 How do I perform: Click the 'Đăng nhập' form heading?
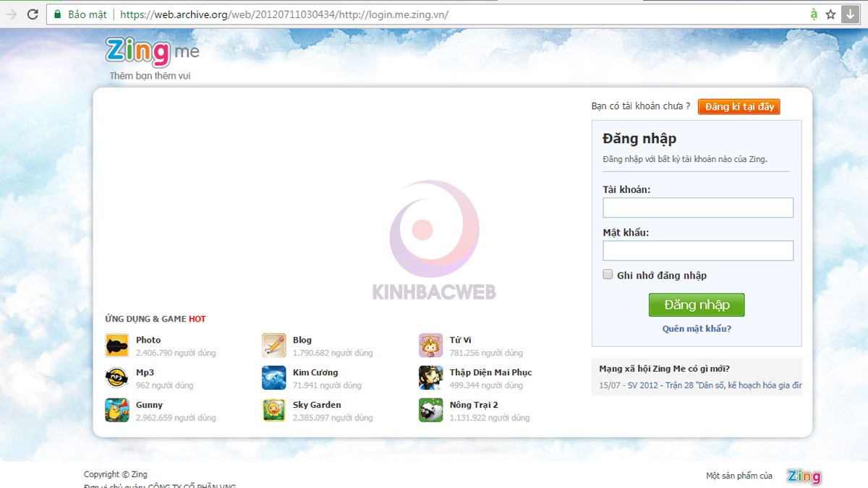point(639,139)
